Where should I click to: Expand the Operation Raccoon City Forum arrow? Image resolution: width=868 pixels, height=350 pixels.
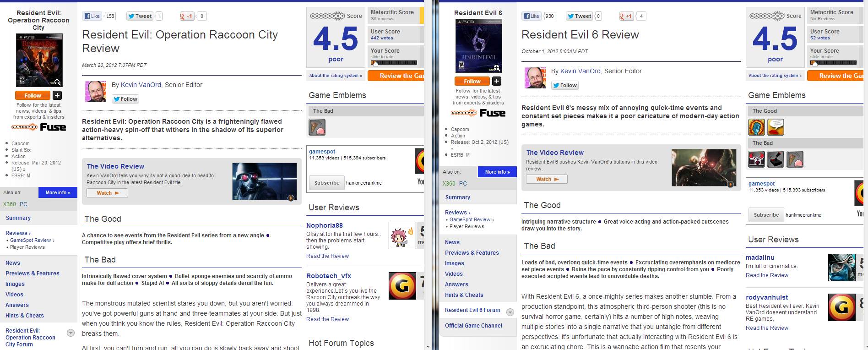tap(71, 333)
